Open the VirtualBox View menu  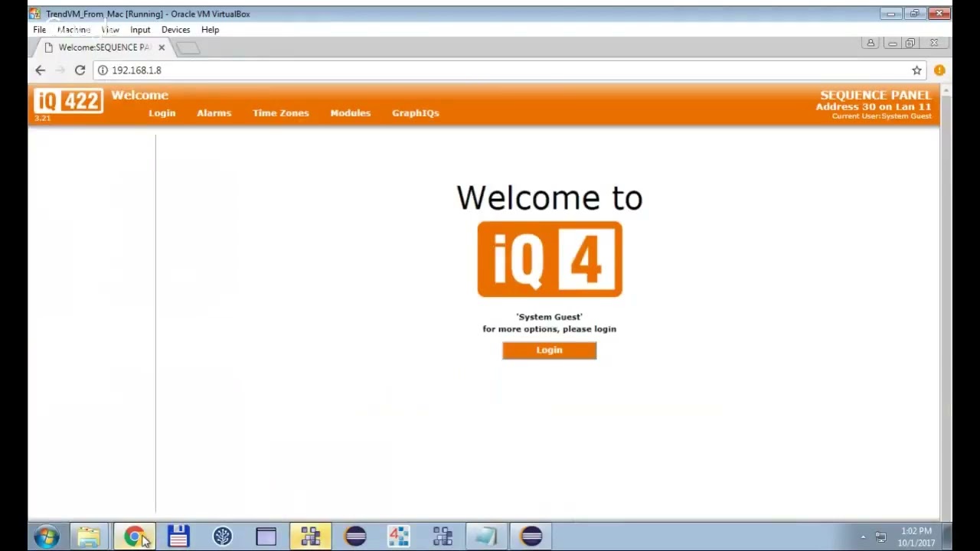click(x=110, y=30)
